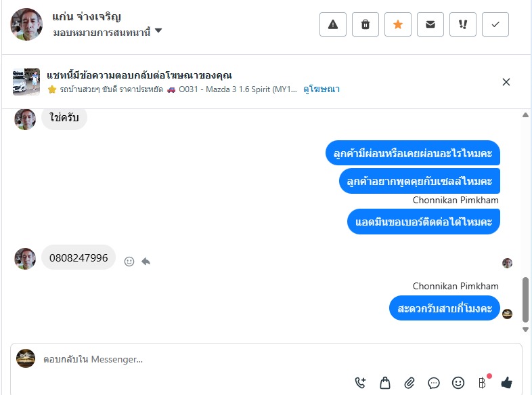The width and height of the screenshot is (532, 395).
Task: Click the spam warning triangle icon
Action: (x=333, y=24)
